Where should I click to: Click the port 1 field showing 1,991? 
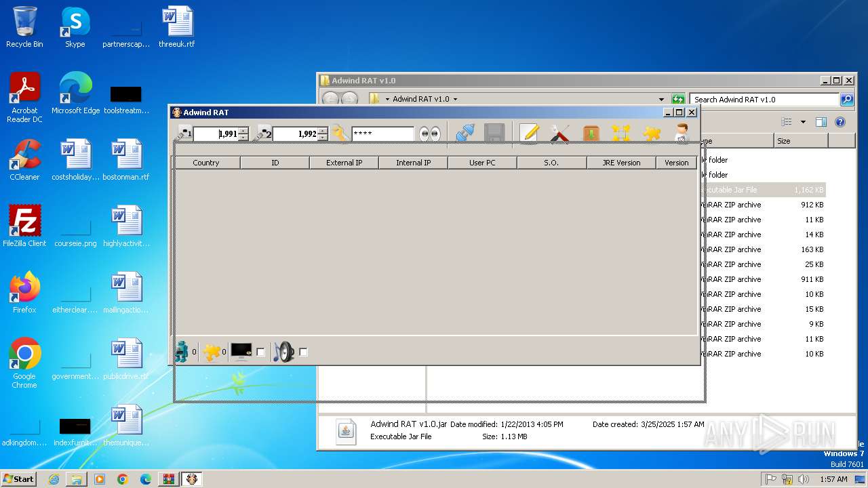tap(216, 134)
